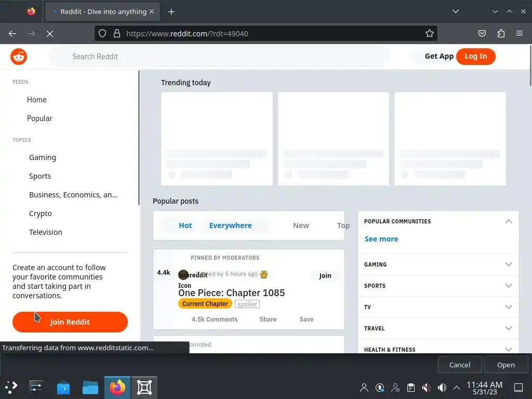
Task: Click Open in the bottom dialog bar
Action: [x=506, y=365]
